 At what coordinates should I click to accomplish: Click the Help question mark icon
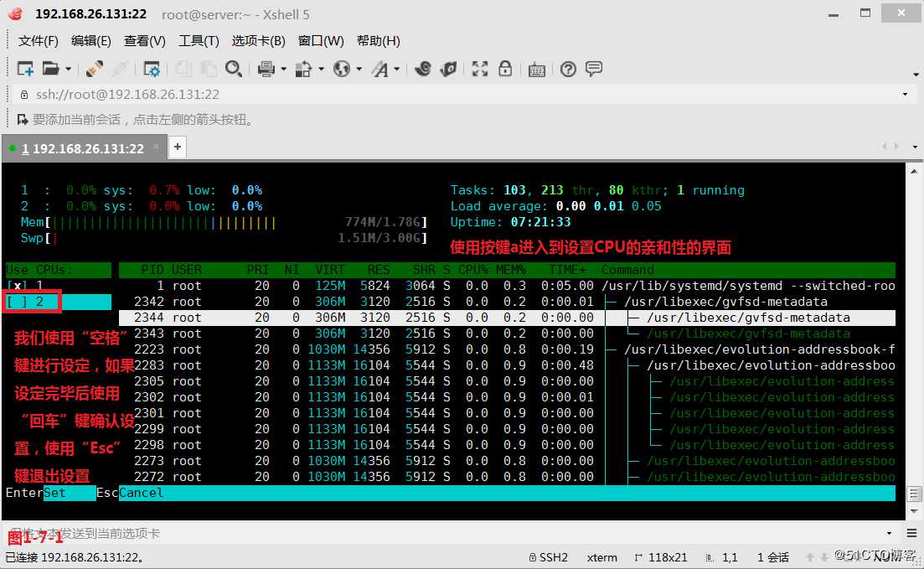pos(568,70)
